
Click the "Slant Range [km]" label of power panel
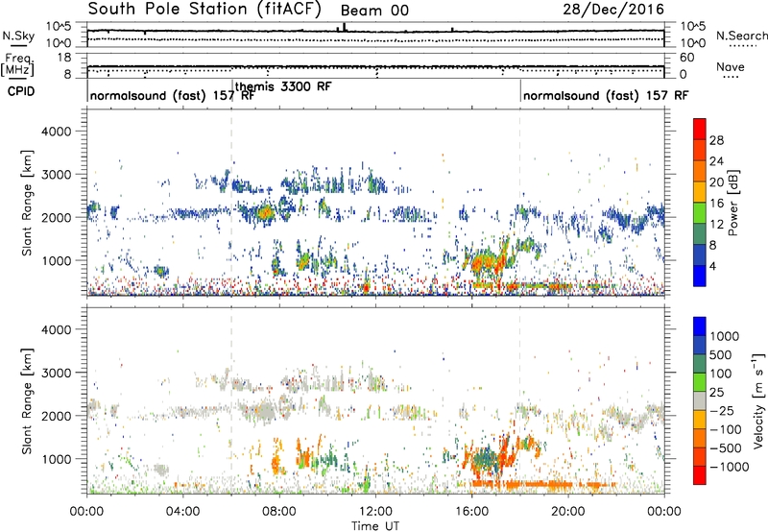pyautogui.click(x=28, y=203)
